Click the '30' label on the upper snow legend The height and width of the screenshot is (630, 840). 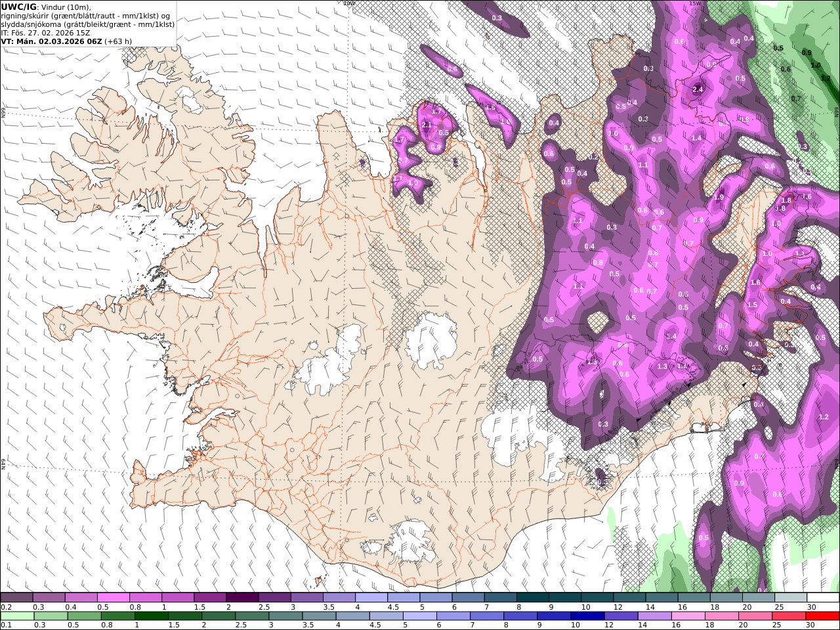click(812, 607)
